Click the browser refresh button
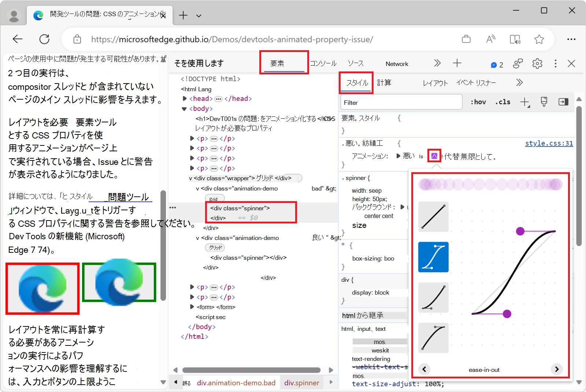The image size is (586, 392). [44, 39]
